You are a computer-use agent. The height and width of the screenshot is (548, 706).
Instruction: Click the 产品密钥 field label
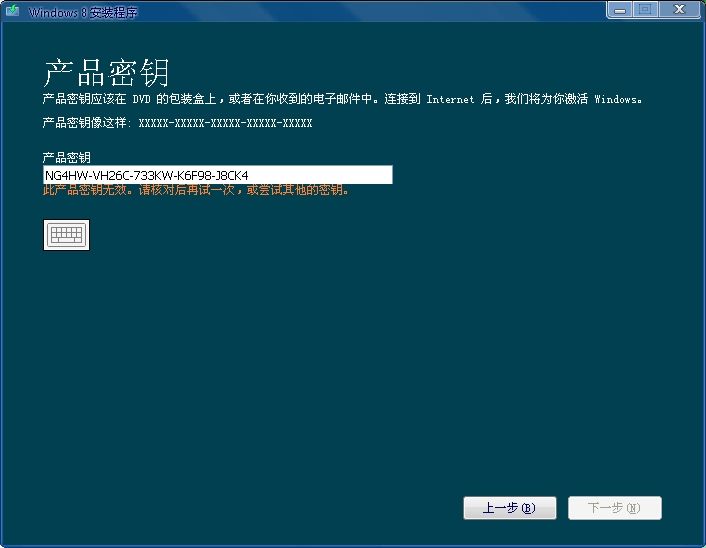click(67, 157)
